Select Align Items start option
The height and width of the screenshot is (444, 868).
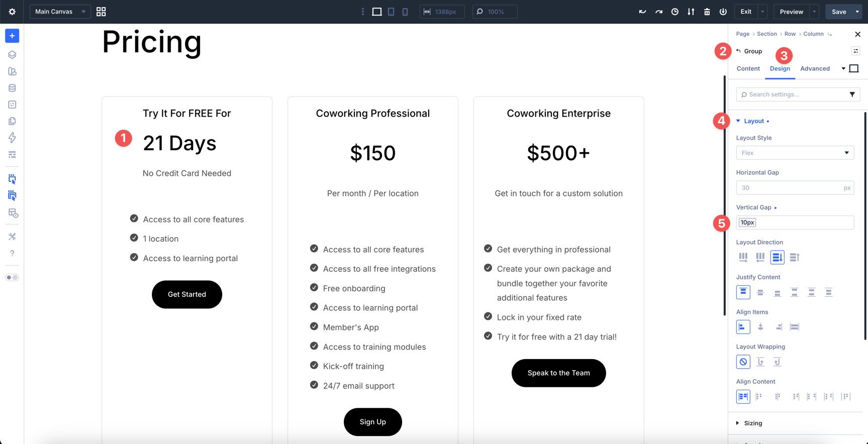point(743,327)
